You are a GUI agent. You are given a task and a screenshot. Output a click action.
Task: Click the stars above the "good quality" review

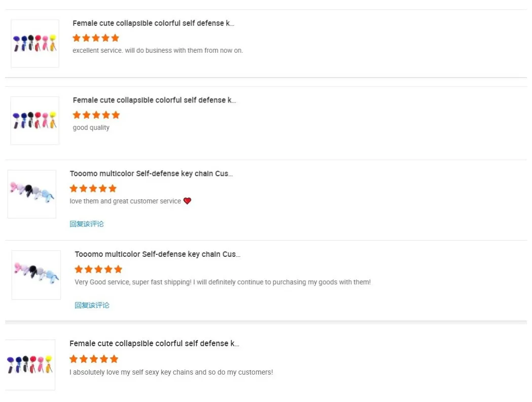[x=96, y=115]
